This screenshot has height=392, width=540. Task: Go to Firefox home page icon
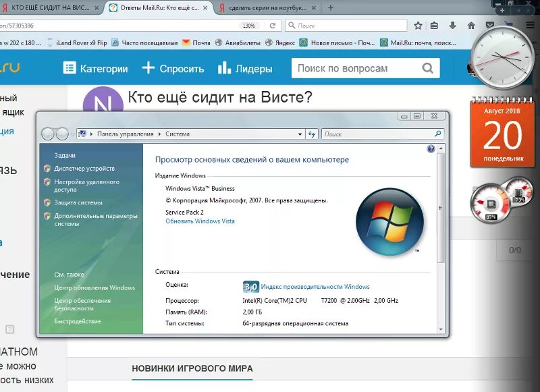471,26
